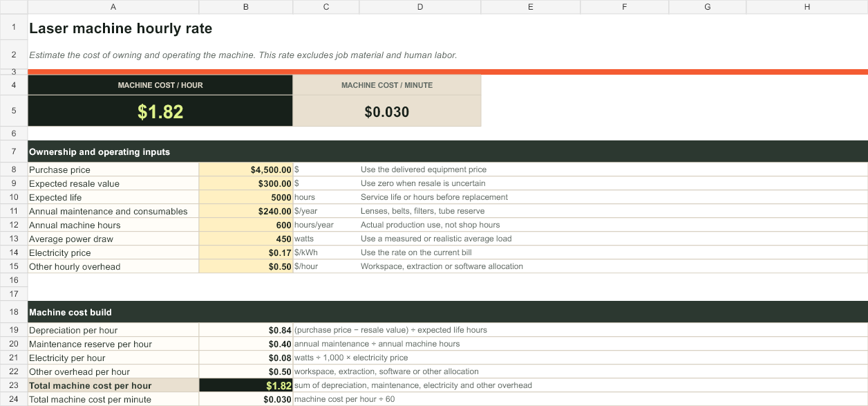This screenshot has height=406, width=868.
Task: Select the 'MACHINE COST / HOUR' header cell
Action: coord(160,85)
